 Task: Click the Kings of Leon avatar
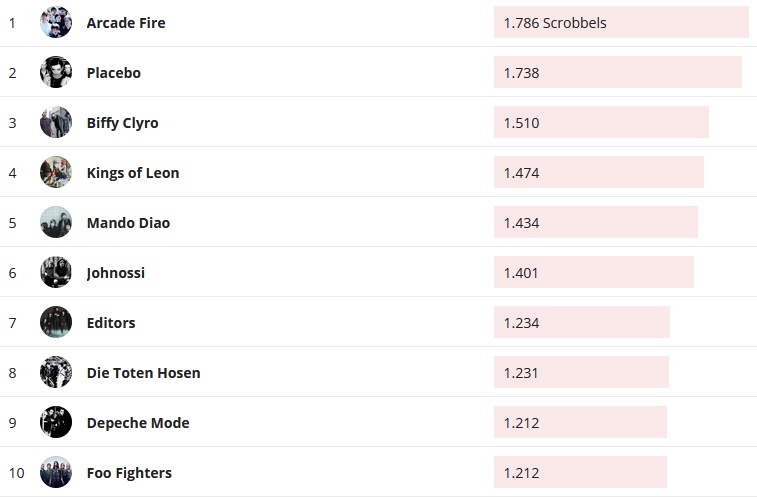pyautogui.click(x=56, y=172)
